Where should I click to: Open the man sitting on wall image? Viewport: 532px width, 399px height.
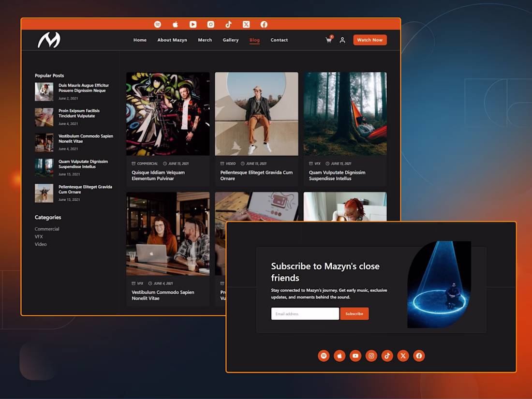tap(256, 114)
